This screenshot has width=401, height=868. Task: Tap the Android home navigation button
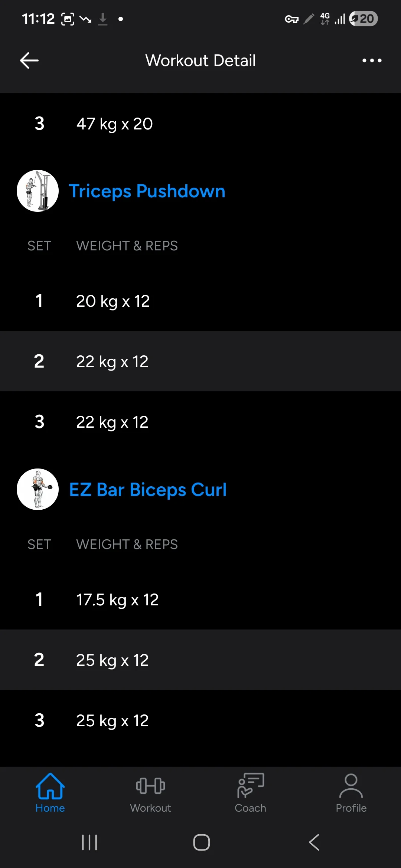point(201,842)
